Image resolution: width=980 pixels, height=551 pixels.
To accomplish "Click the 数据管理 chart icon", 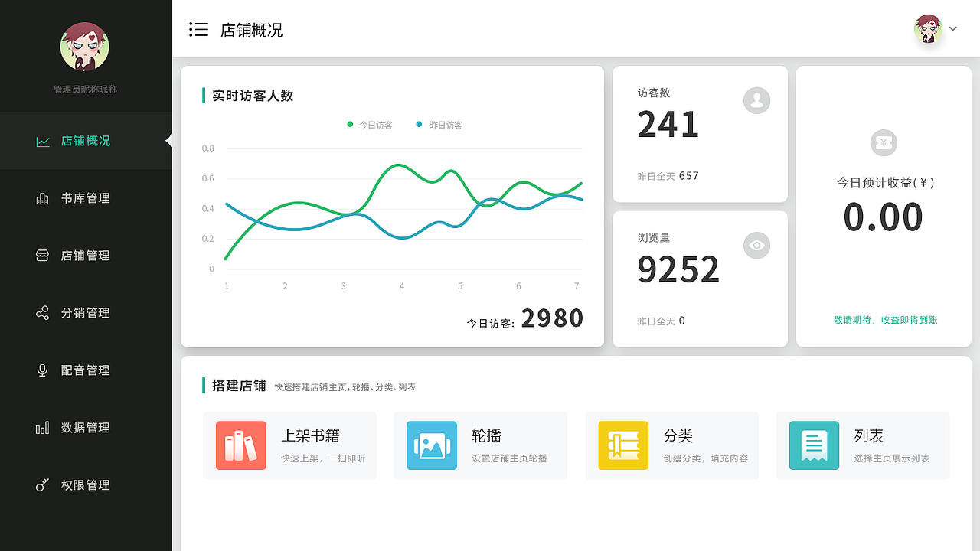I will (x=42, y=428).
